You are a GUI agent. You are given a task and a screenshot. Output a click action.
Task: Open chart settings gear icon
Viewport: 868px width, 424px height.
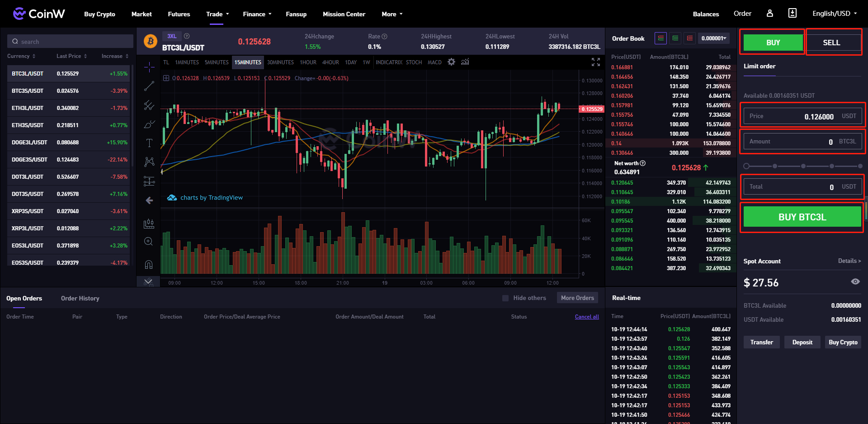[x=451, y=62]
